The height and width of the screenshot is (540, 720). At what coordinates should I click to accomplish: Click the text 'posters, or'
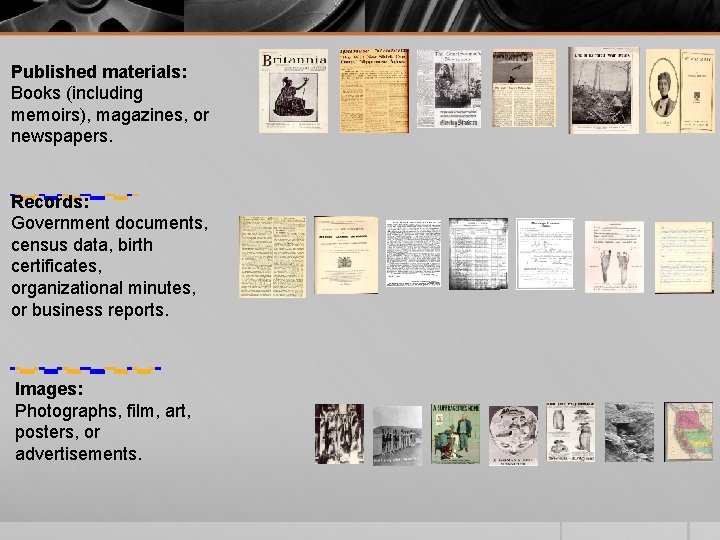[57, 432]
